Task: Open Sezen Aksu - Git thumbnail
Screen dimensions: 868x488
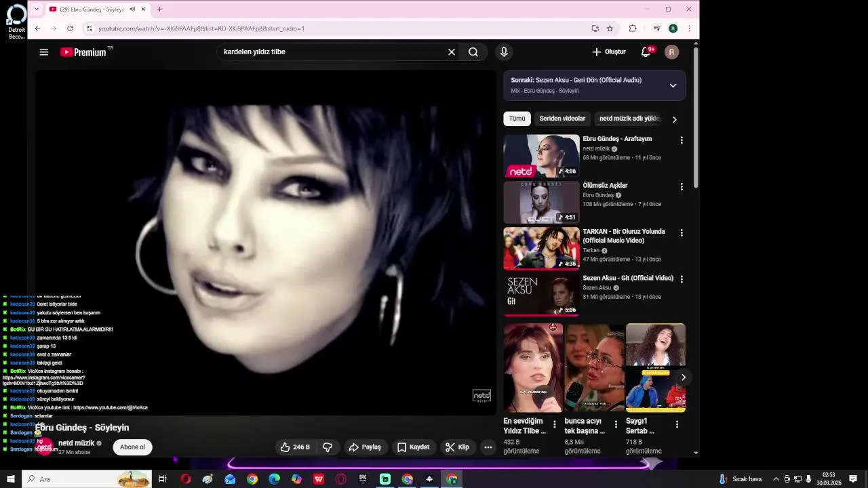Action: click(541, 295)
